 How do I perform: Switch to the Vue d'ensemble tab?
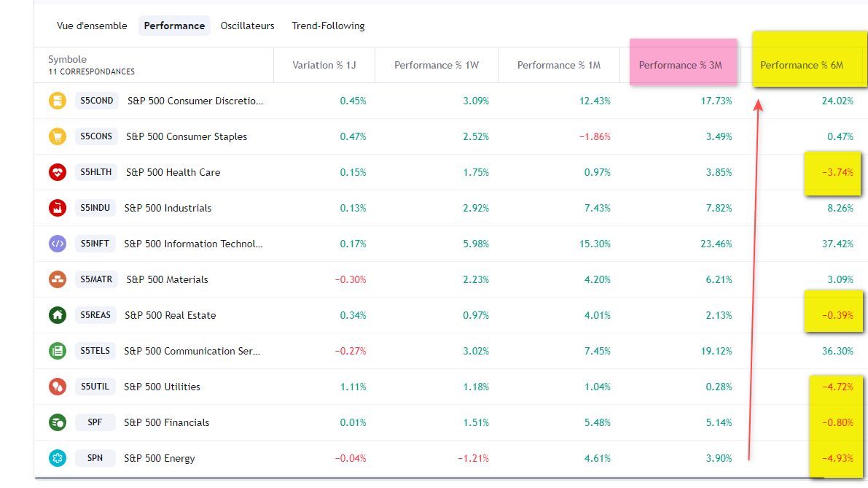[x=92, y=26]
